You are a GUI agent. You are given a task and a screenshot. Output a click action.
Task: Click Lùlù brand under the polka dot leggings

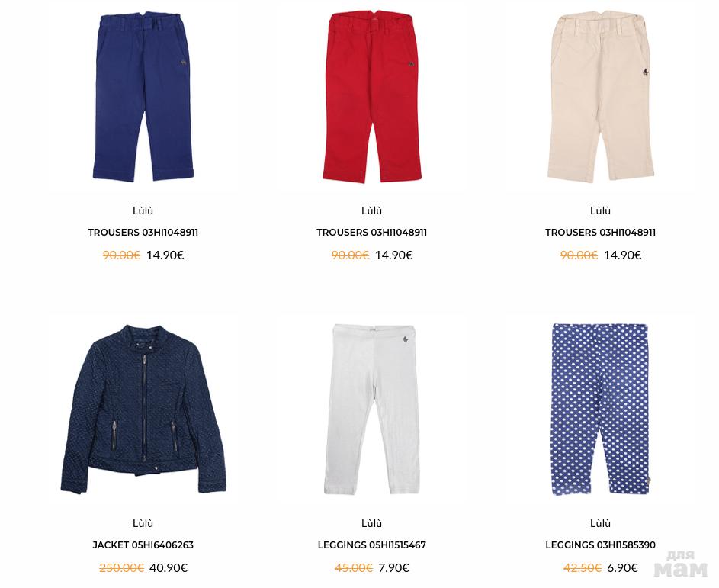601,523
